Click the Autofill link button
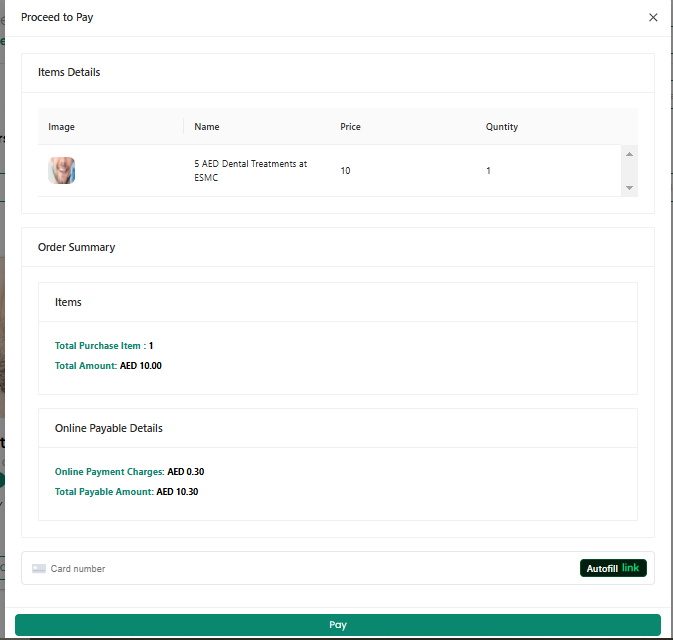Viewport: 673px width, 640px height. pos(613,568)
